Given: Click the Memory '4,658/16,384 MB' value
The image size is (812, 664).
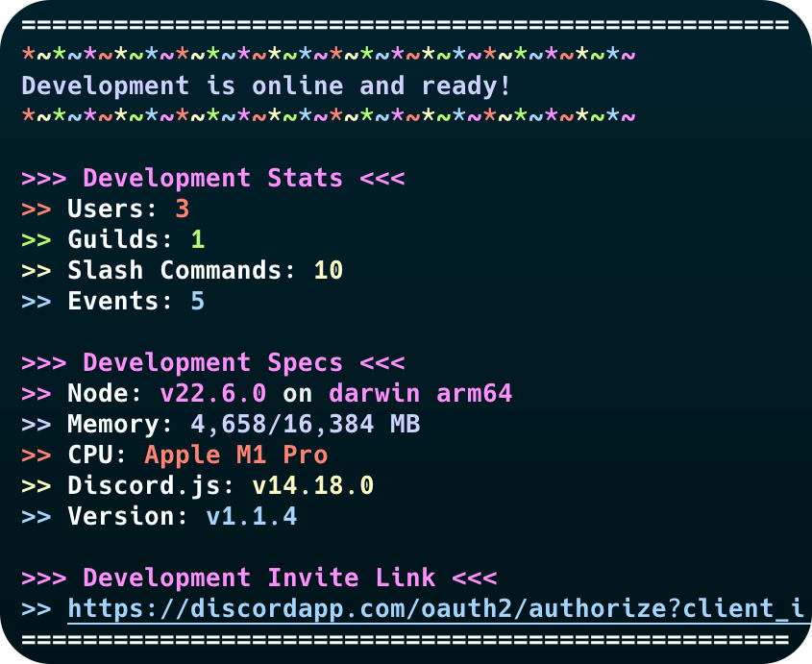Looking at the screenshot, I should tap(306, 424).
